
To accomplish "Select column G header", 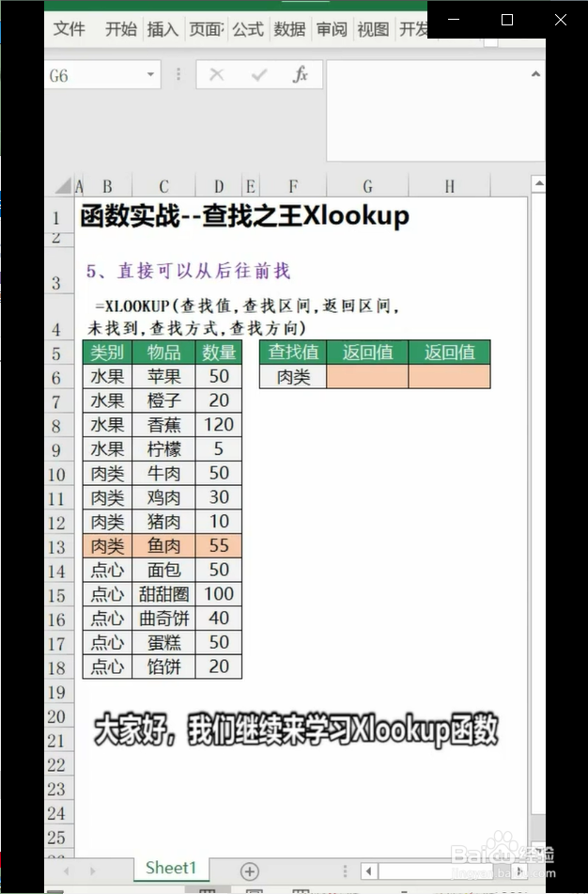I will (x=367, y=186).
